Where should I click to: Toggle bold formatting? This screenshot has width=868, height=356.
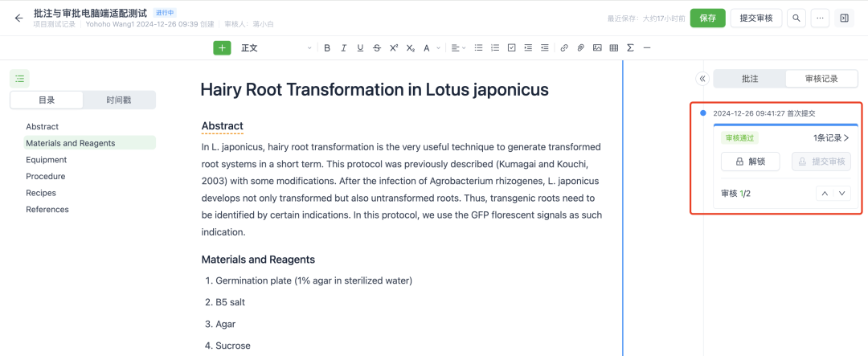pos(327,48)
